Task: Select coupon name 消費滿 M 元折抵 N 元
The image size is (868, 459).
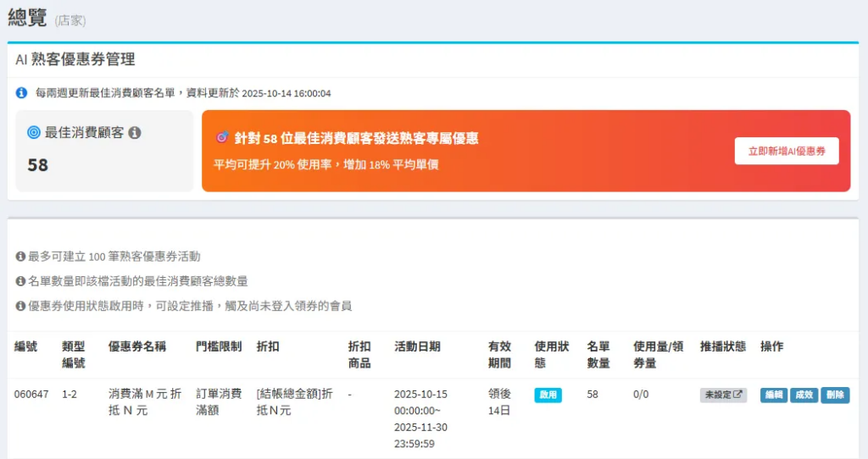Action: click(x=145, y=401)
